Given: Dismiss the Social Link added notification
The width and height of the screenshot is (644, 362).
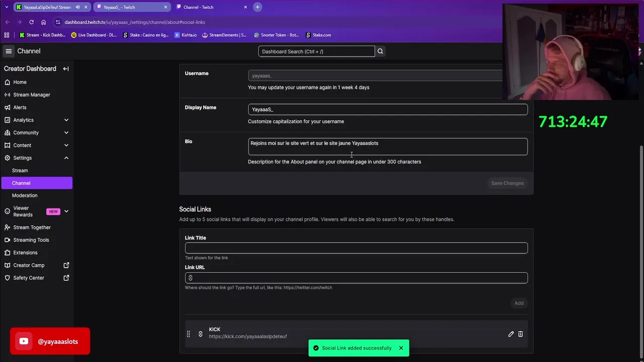Looking at the screenshot, I should (401, 348).
